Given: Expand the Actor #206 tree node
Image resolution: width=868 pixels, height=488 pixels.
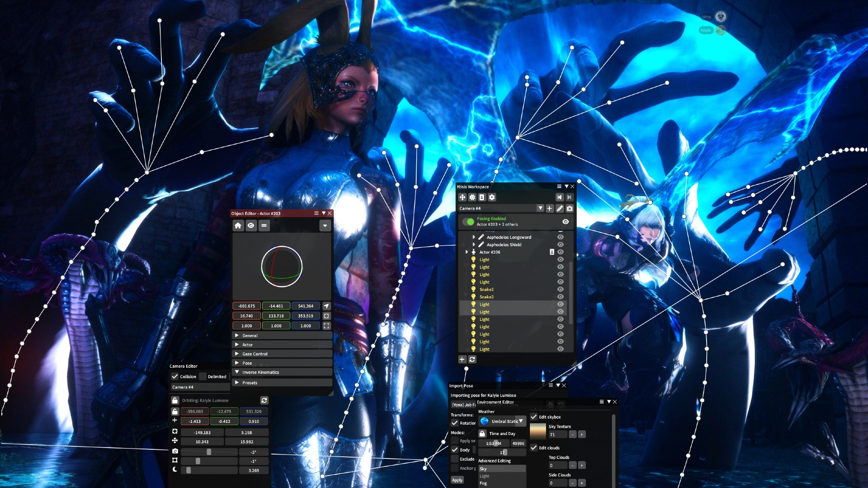Looking at the screenshot, I should [467, 252].
